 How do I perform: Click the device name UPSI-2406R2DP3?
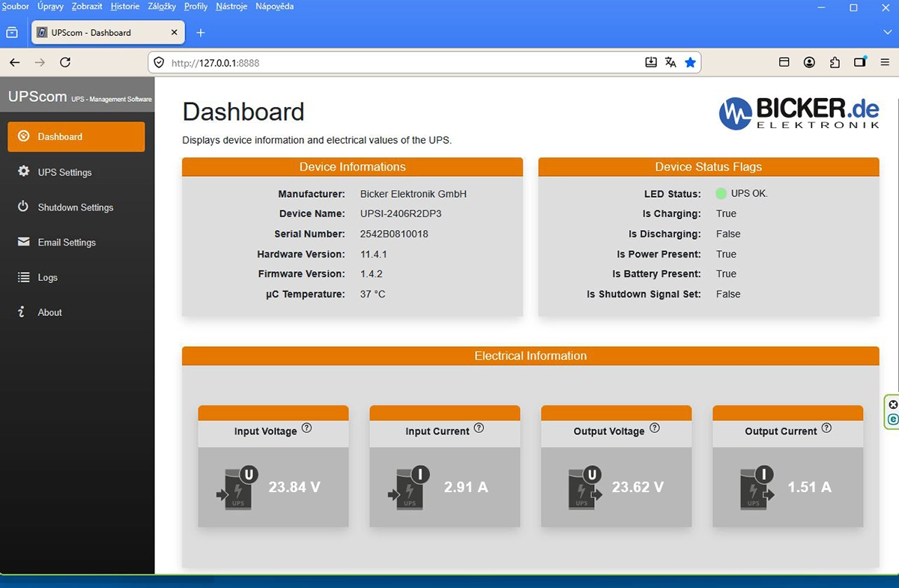click(401, 213)
